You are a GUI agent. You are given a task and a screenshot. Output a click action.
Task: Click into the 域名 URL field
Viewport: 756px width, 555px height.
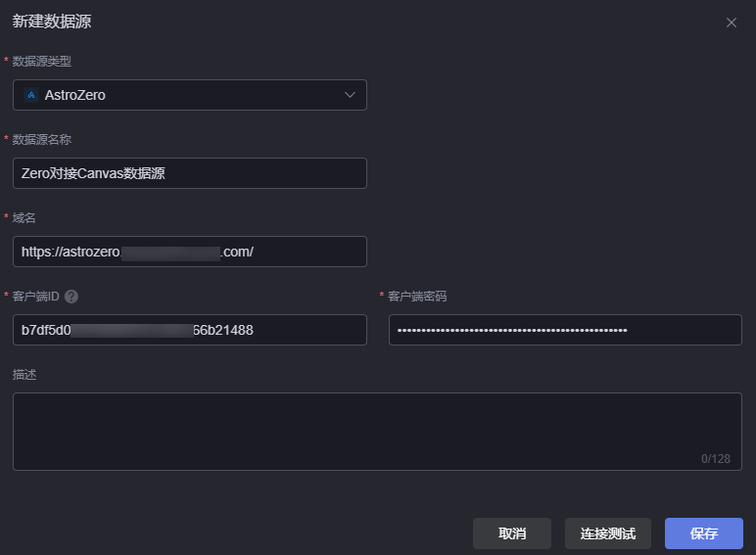coord(189,252)
